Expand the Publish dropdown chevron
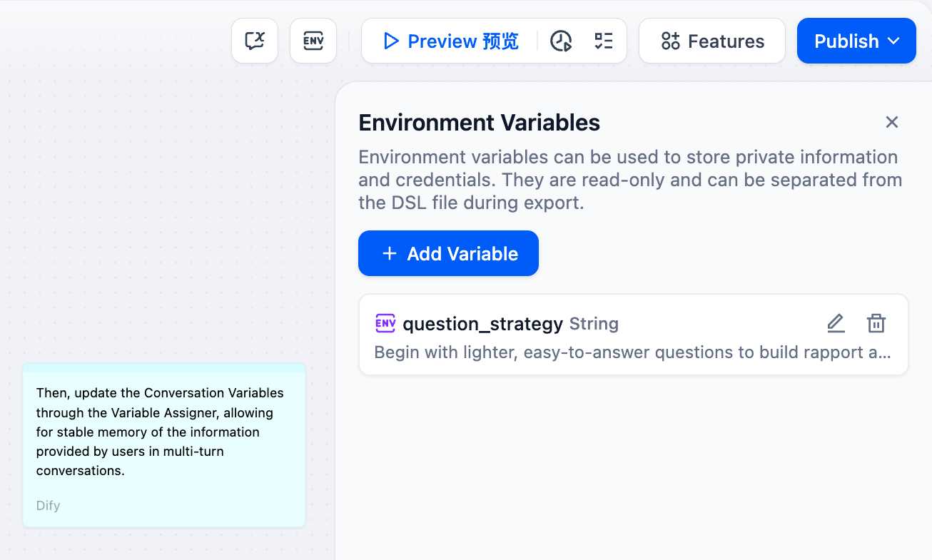This screenshot has height=560, width=932. coord(893,41)
